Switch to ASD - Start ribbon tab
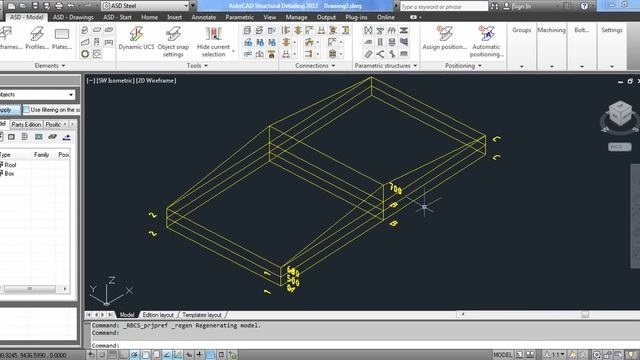Image resolution: width=640 pixels, height=360 pixels. pos(118,17)
